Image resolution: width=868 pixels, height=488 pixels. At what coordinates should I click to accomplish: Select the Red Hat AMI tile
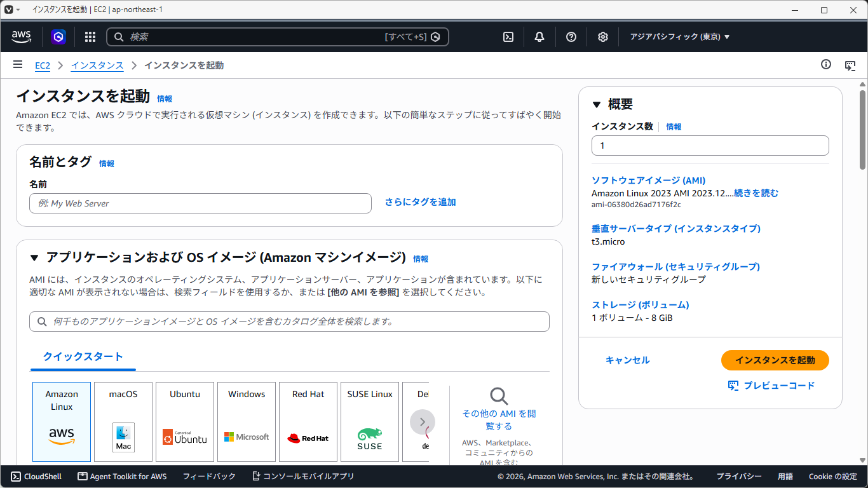click(308, 422)
